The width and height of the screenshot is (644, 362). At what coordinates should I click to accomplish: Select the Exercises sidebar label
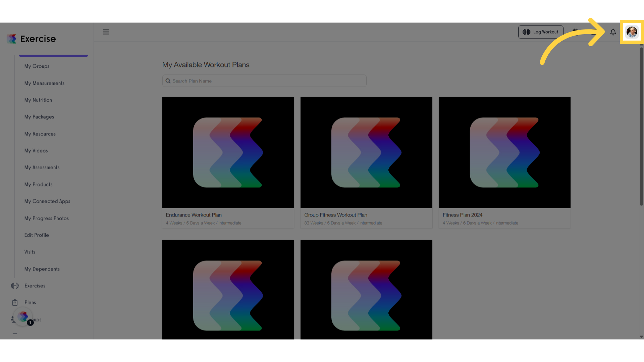coord(35,286)
